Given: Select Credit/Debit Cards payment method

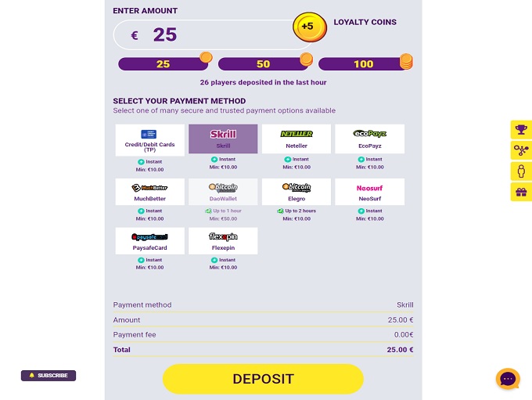Looking at the screenshot, I should 150,139.
